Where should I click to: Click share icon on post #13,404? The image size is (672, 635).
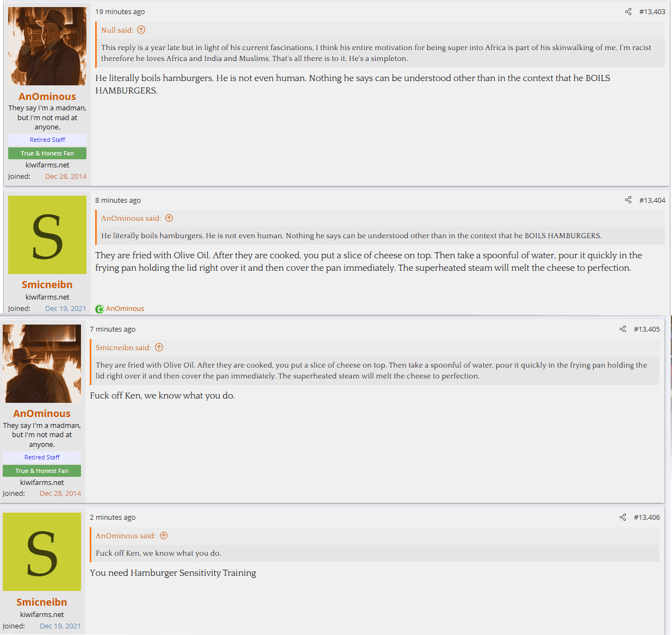[628, 200]
